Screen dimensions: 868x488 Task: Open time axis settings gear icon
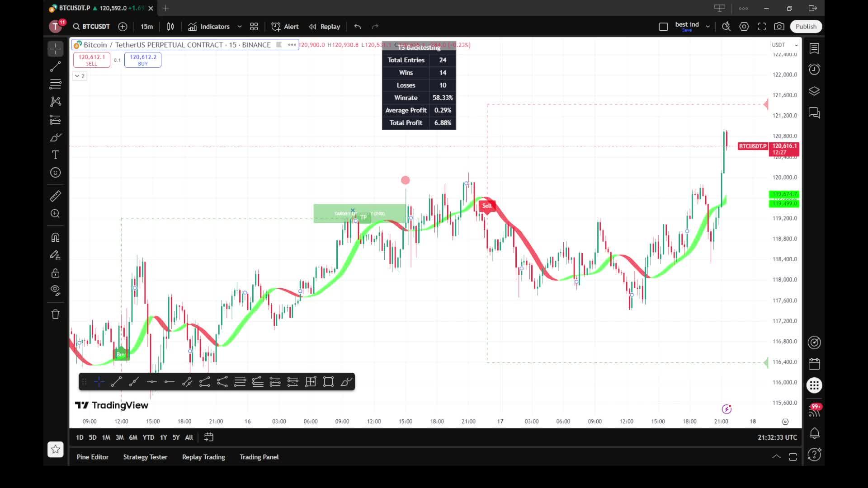coord(785,422)
